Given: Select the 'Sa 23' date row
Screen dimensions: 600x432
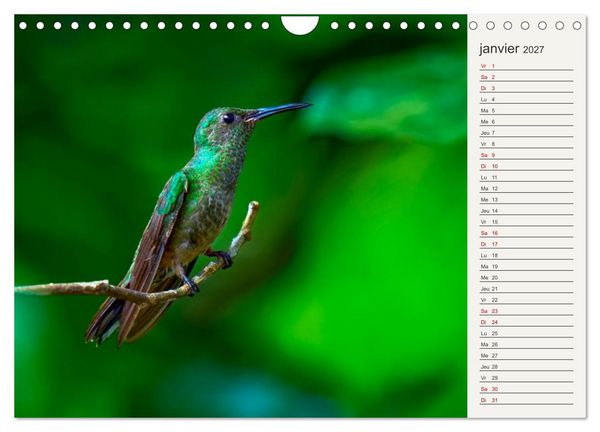Looking at the screenshot, I should point(527,311).
